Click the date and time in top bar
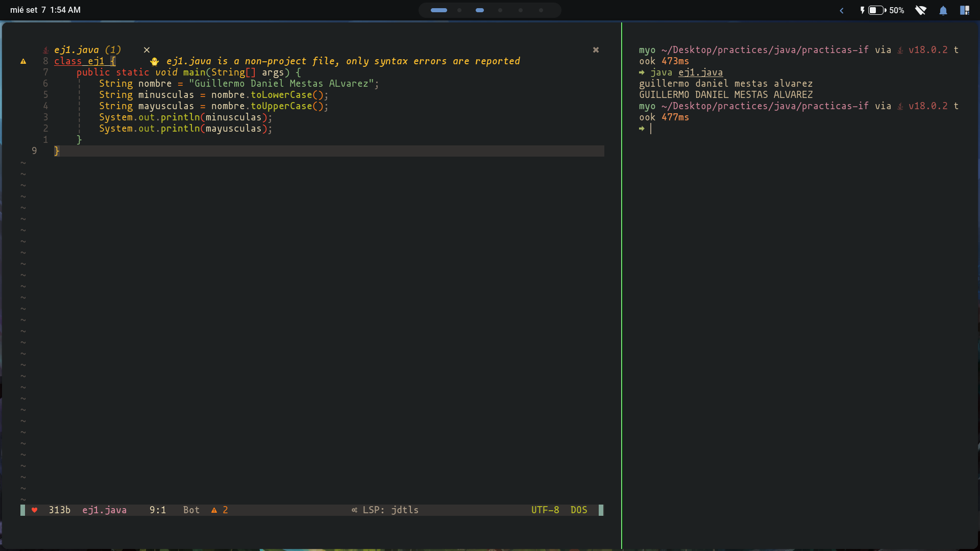 tap(45, 10)
